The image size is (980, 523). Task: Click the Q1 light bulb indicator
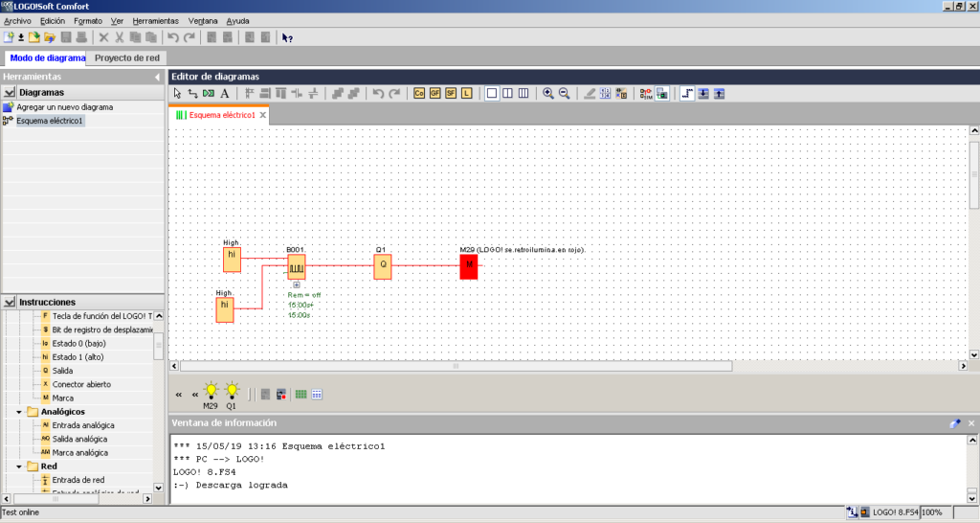232,391
